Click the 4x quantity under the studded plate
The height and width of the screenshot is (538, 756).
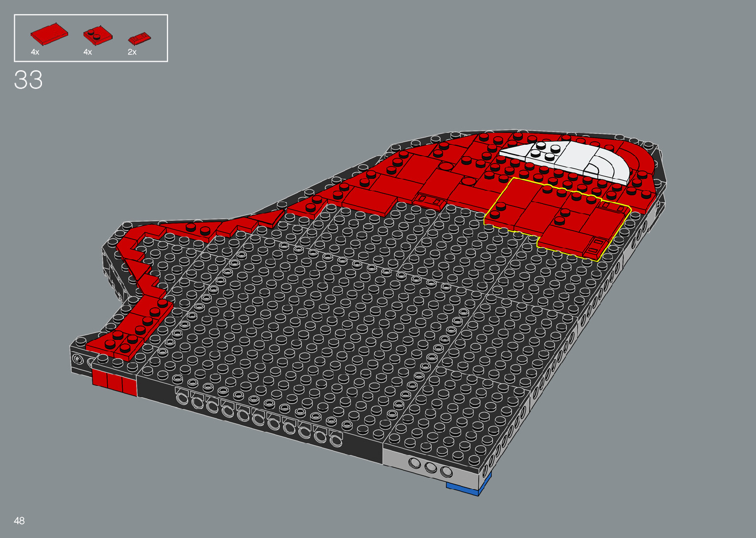click(87, 52)
